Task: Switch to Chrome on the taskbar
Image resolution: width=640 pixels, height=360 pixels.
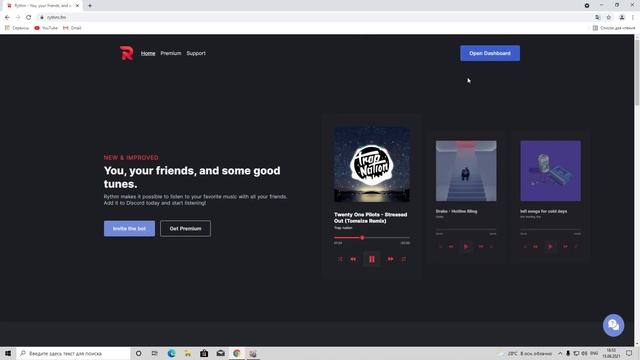Action: (237, 353)
